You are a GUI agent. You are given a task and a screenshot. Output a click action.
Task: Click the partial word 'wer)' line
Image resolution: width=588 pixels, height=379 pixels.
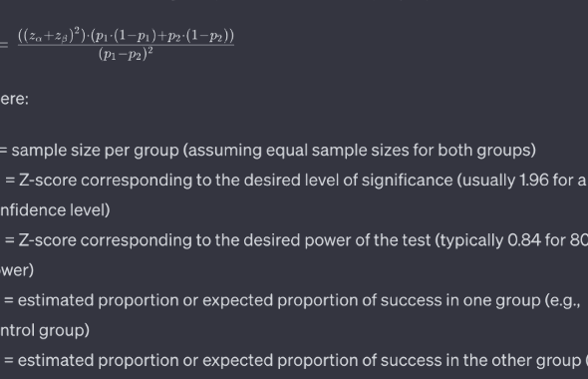click(17, 270)
